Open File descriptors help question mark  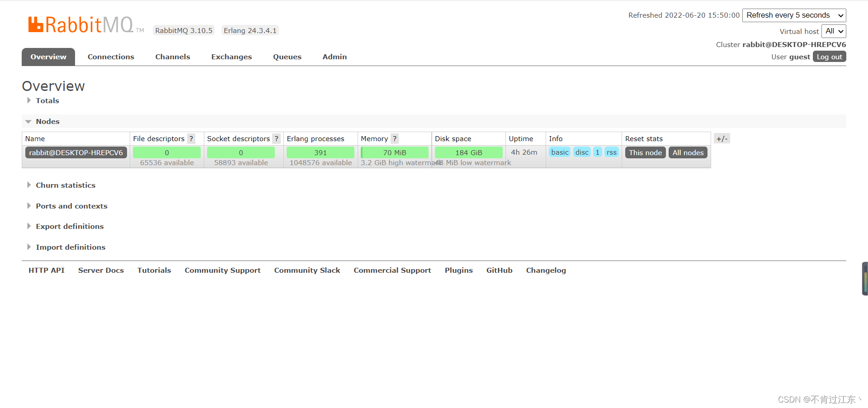(x=191, y=139)
